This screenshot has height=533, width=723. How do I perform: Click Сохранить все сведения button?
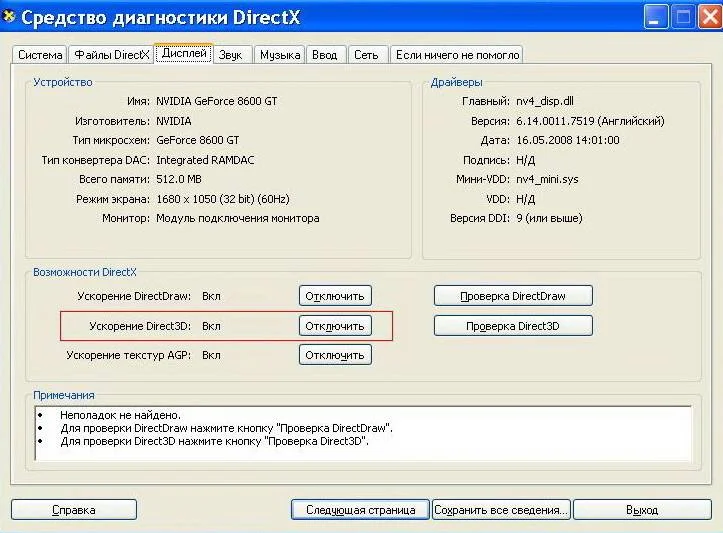pos(501,510)
